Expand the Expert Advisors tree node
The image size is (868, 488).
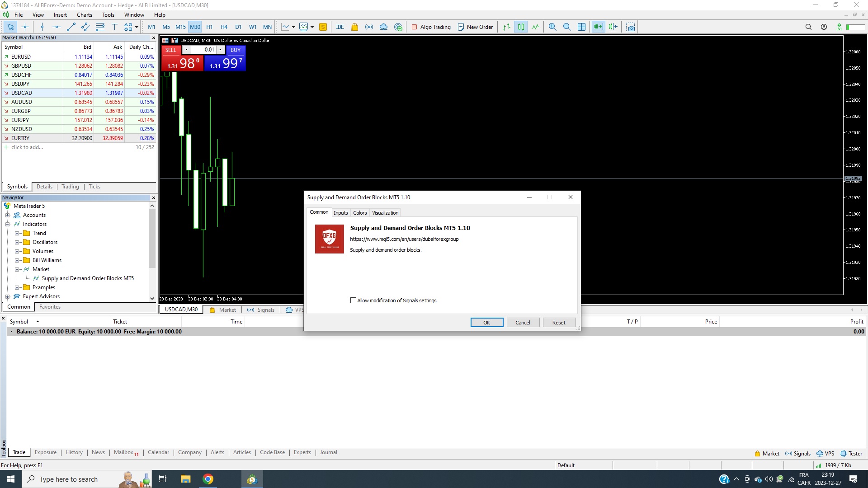tap(8, 296)
